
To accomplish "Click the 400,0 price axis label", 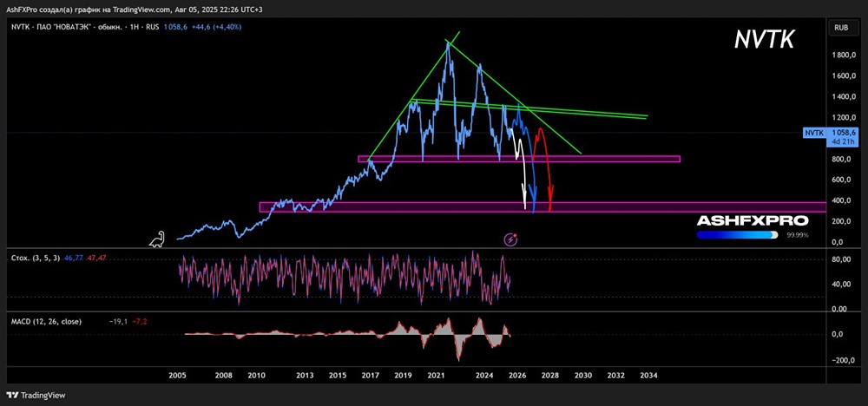I will 842,200.
